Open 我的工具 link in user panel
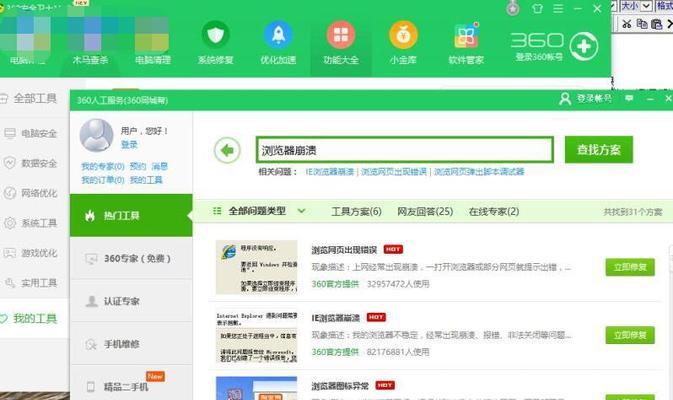 [146, 180]
